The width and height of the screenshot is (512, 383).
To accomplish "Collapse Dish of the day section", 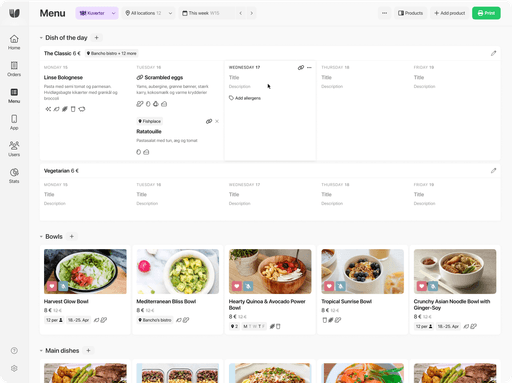I will (x=41, y=38).
